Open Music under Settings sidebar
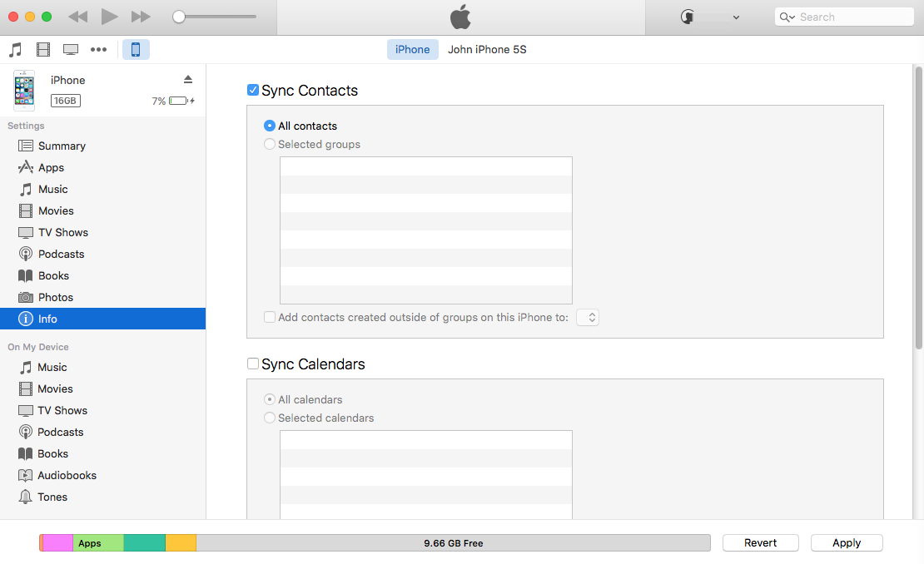 [x=102, y=189]
